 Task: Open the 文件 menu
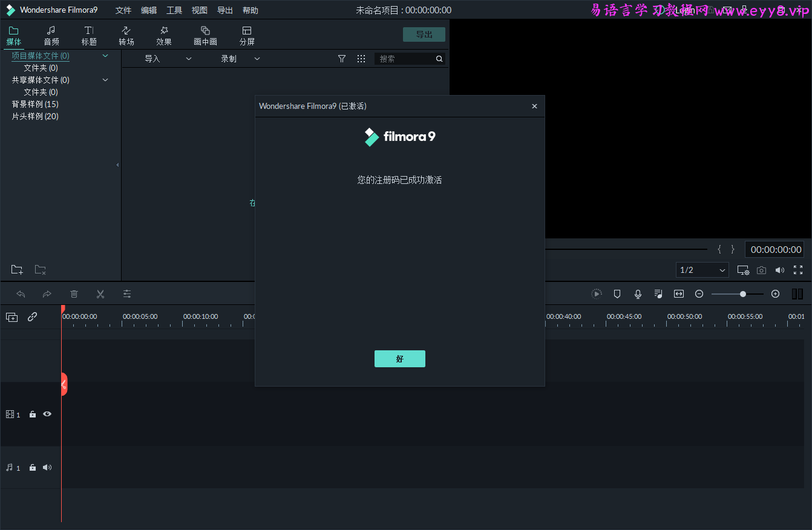coord(123,10)
